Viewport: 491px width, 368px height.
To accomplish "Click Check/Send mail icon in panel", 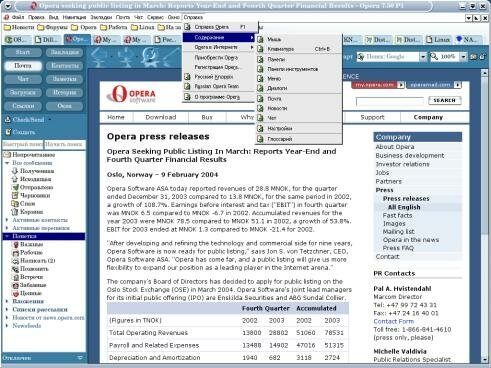I will point(8,119).
